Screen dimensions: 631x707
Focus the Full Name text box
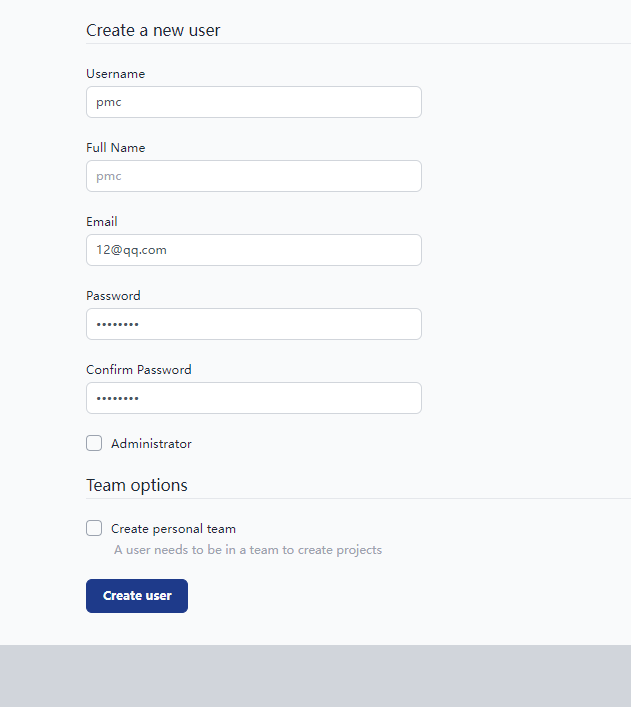(253, 176)
